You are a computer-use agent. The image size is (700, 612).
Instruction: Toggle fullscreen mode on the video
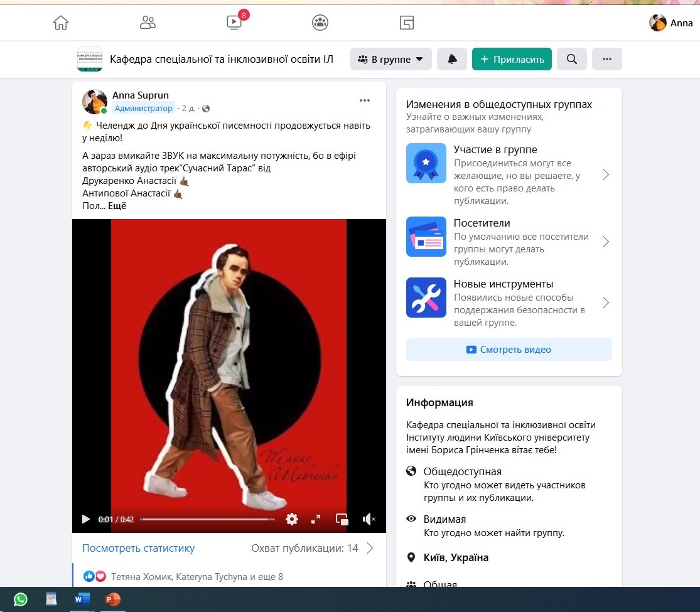pos(316,519)
